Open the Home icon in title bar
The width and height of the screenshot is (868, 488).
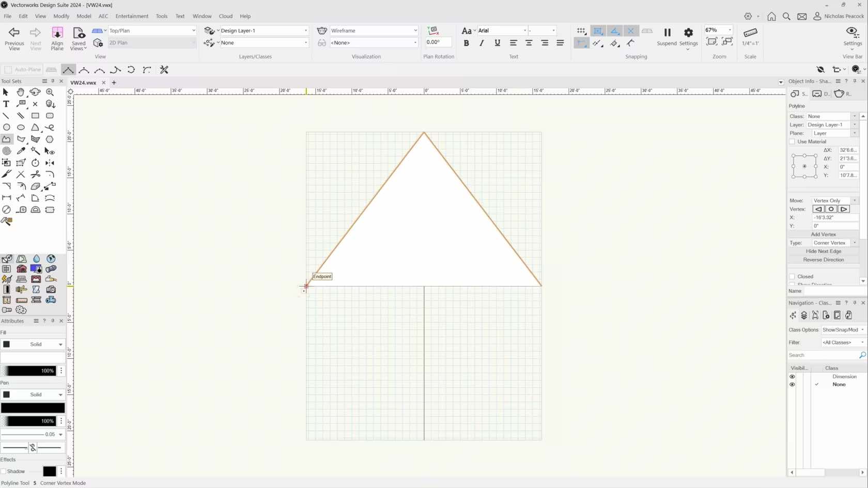[x=771, y=17]
